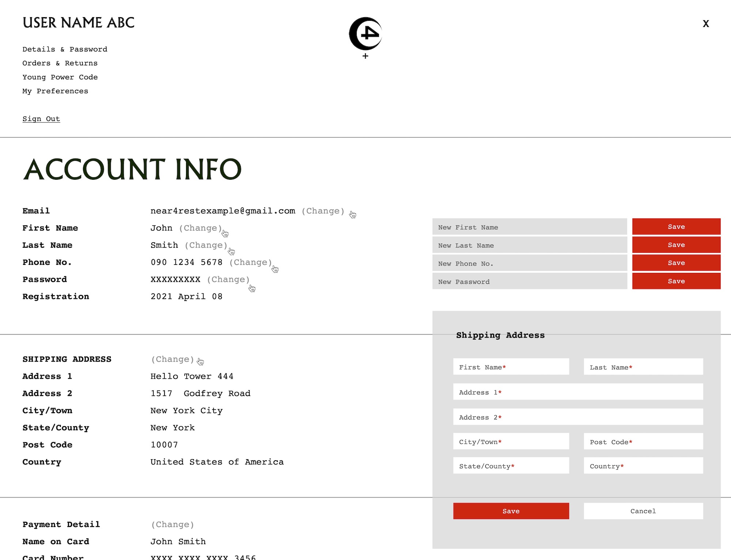Image resolution: width=731 pixels, height=560 pixels.
Task: Click post code value 10007
Action: pos(164,445)
